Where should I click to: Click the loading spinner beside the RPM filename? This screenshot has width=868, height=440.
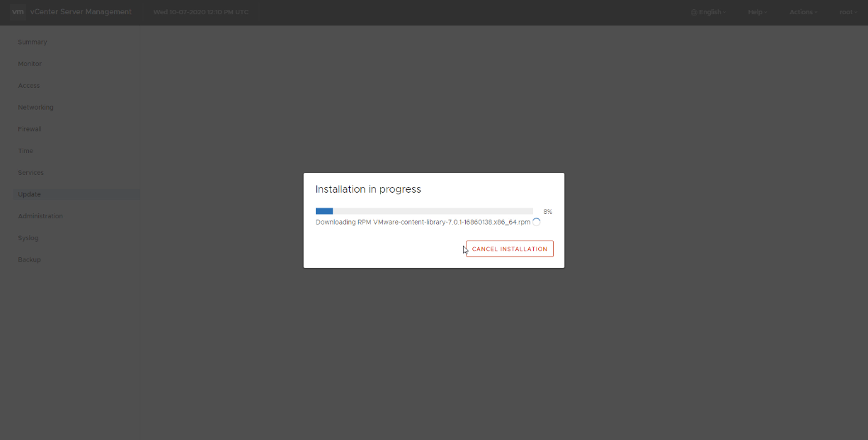[536, 222]
